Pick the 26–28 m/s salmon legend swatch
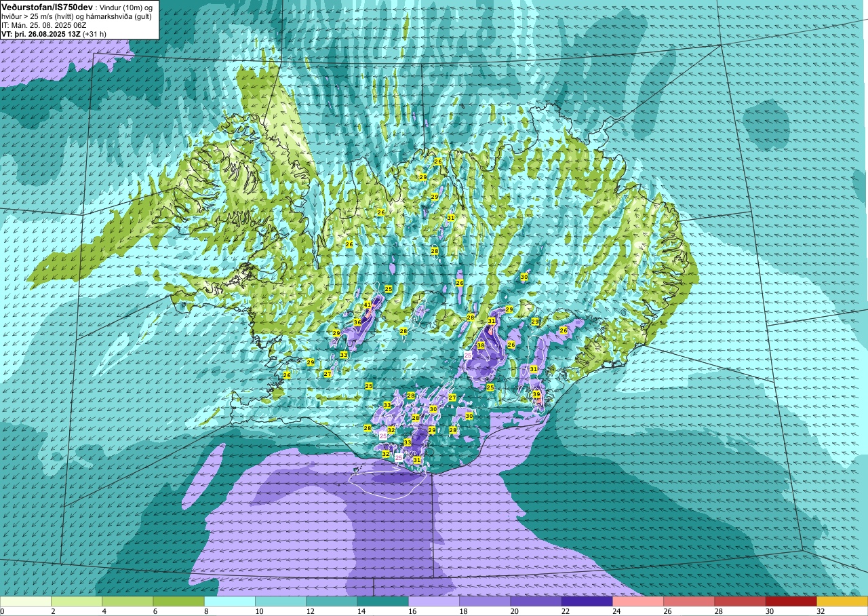 689,601
